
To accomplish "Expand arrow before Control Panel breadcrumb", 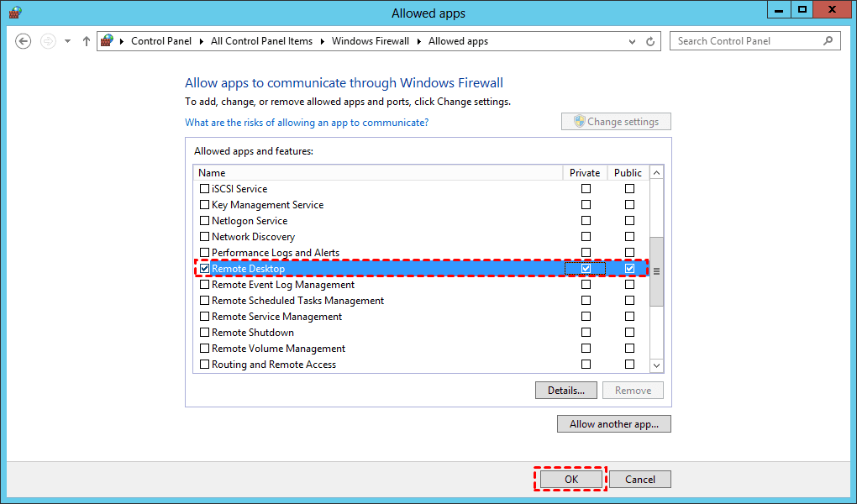I will (x=121, y=41).
